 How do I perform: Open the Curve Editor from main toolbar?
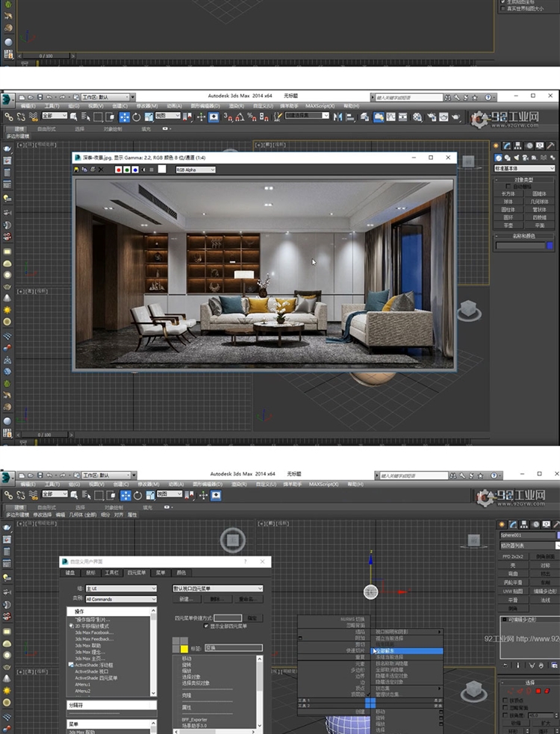tap(391, 116)
